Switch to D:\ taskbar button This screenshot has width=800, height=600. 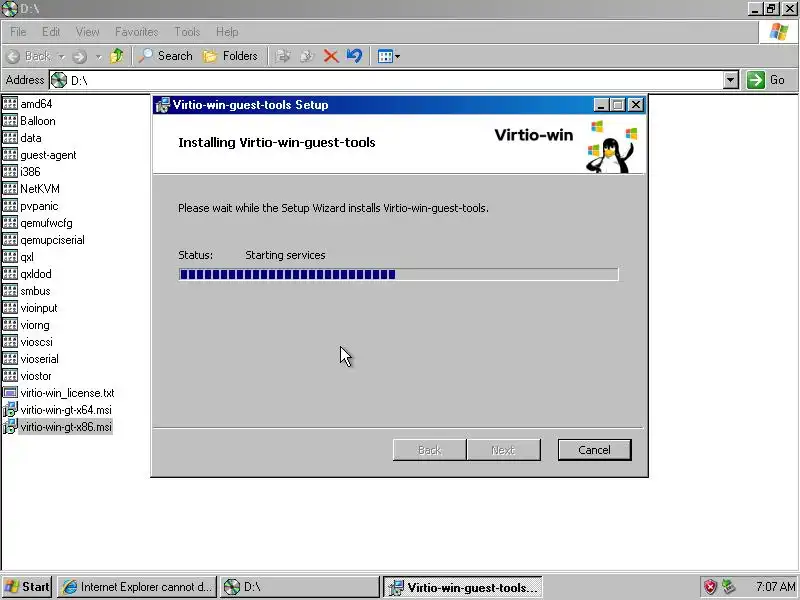299,587
